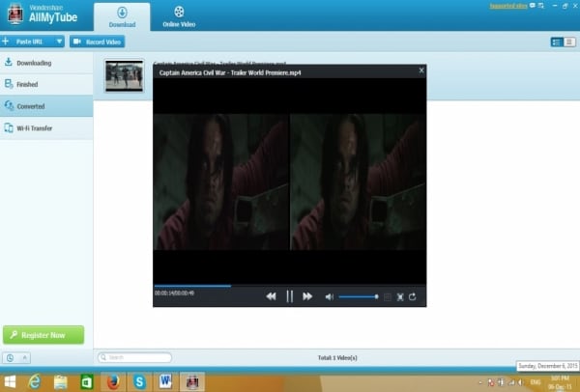Click AllMyTube taskbar icon
580x392 pixels.
[192, 381]
